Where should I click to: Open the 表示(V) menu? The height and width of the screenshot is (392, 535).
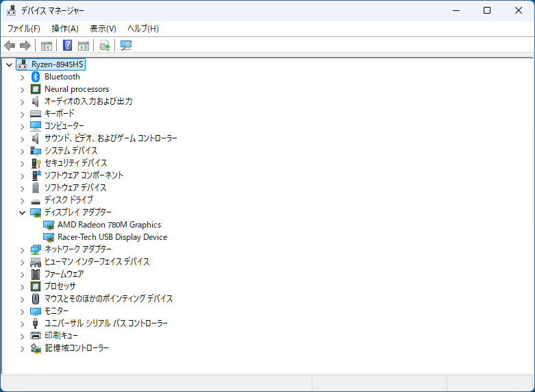(103, 29)
